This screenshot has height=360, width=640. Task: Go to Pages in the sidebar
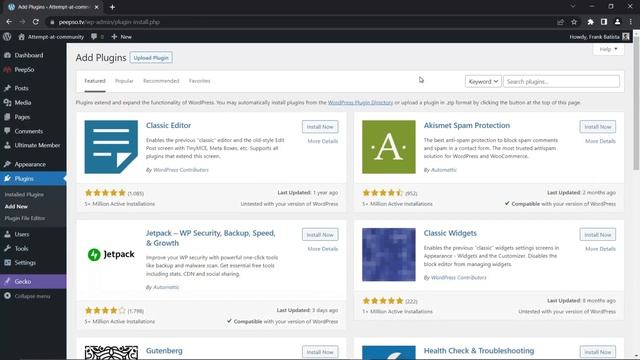(x=22, y=117)
